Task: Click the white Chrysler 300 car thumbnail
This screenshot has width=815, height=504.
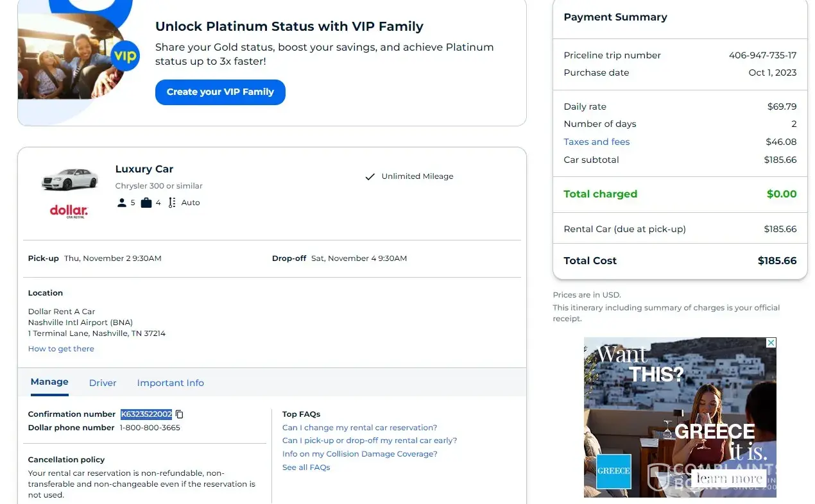Action: [x=70, y=179]
